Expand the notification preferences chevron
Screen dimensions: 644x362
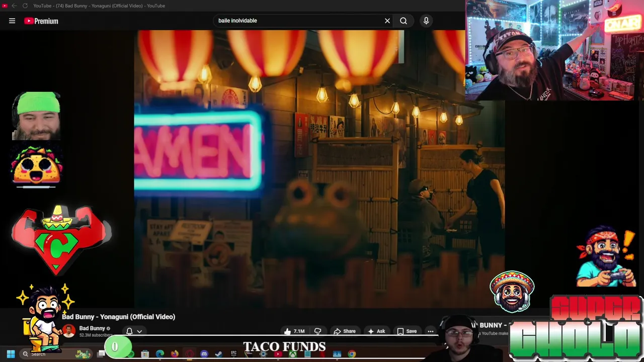(x=139, y=331)
